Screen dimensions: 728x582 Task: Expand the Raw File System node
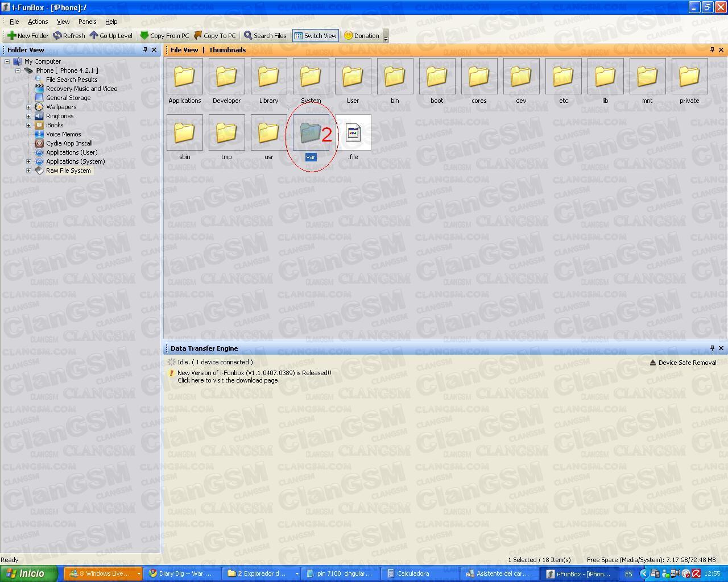(x=28, y=171)
